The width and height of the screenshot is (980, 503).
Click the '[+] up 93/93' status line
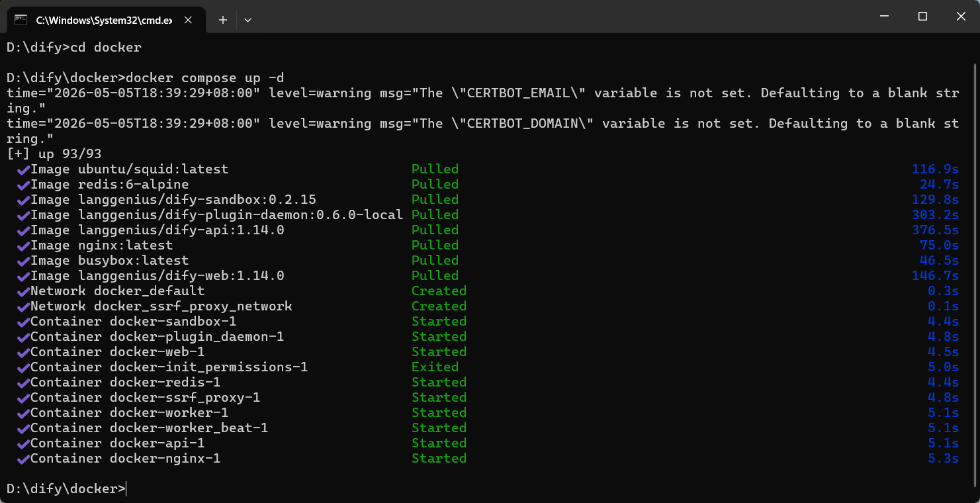click(x=54, y=154)
